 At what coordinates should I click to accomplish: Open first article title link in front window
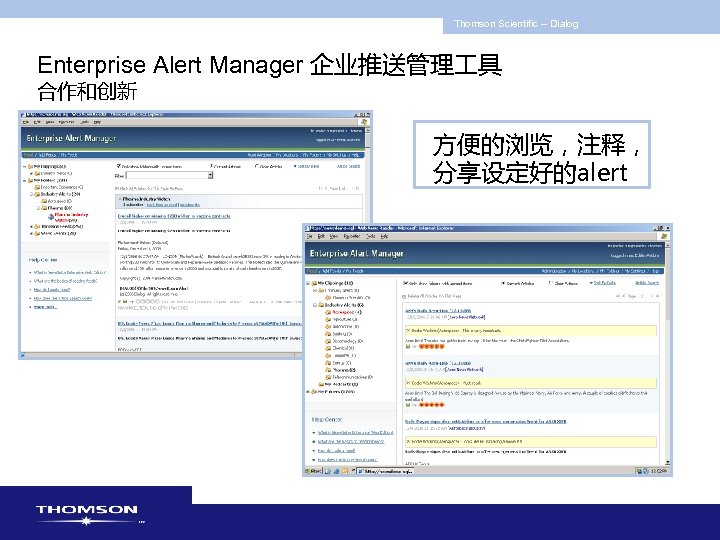pos(438,311)
